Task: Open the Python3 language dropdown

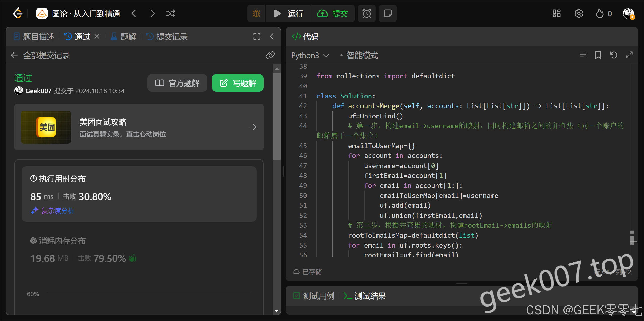Action: tap(310, 55)
